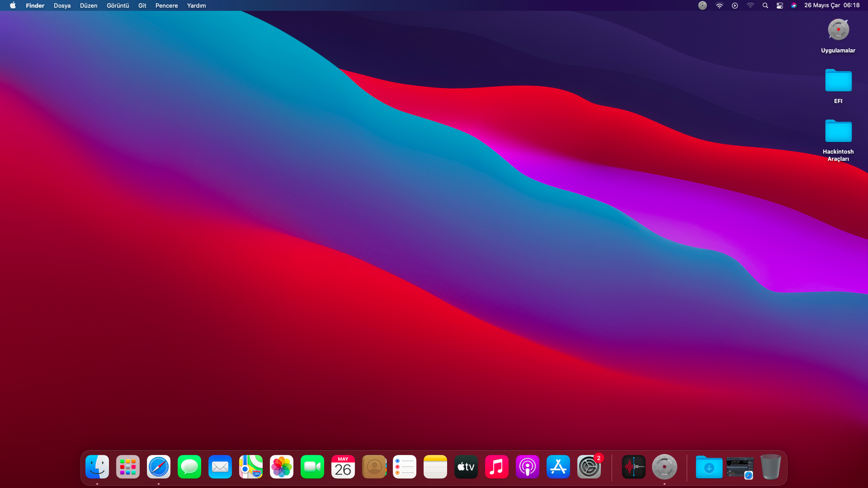Click date and time 26 Mayıs Çar

[x=832, y=5]
